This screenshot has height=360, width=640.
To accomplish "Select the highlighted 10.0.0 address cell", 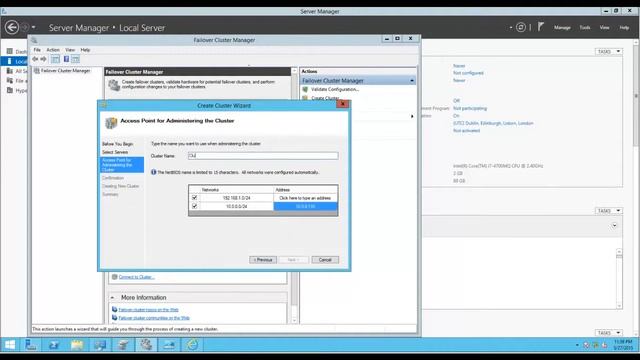I will tap(305, 207).
